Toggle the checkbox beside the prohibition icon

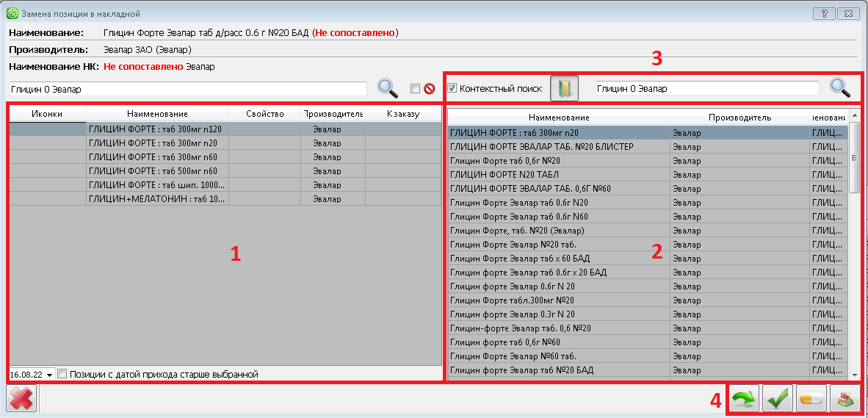(x=415, y=89)
